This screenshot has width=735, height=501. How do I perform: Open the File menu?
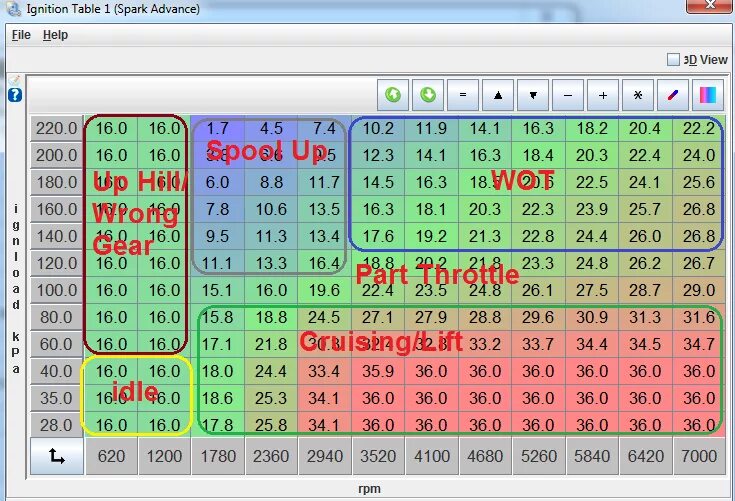pyautogui.click(x=21, y=35)
